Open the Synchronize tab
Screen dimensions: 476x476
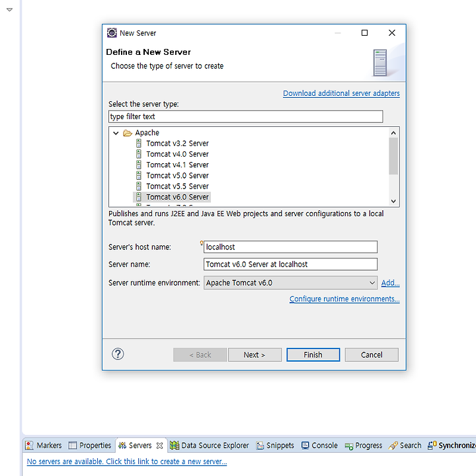click(452, 446)
